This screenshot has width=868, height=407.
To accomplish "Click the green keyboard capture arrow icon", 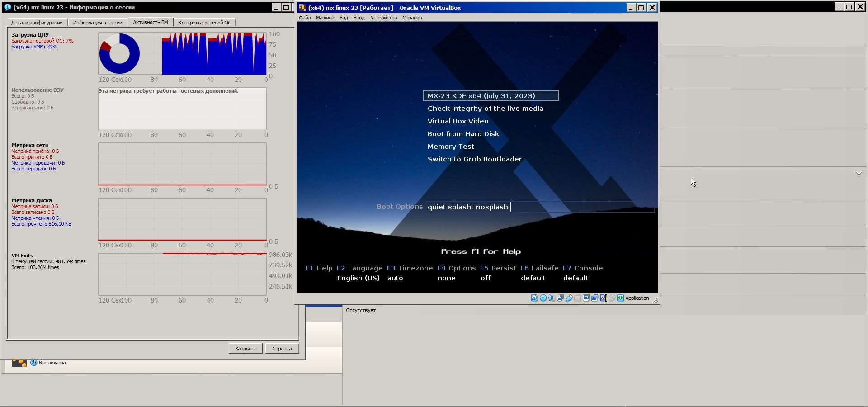I will 621,298.
